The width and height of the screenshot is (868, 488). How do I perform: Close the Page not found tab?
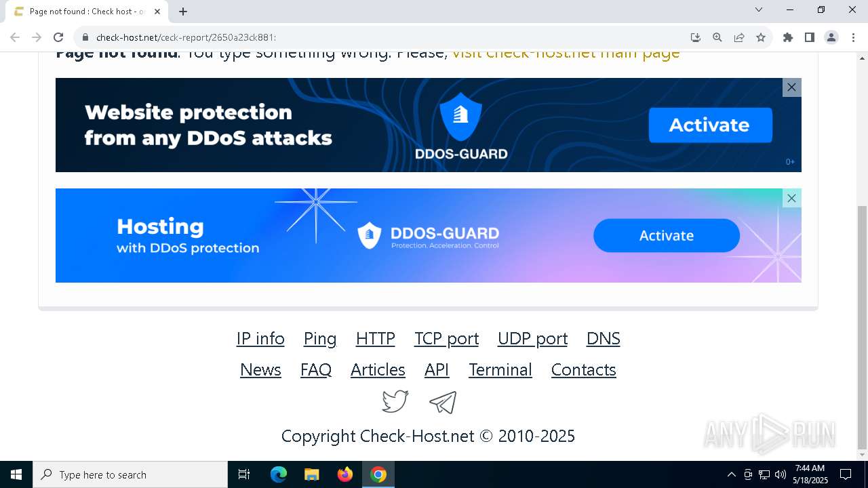157,11
